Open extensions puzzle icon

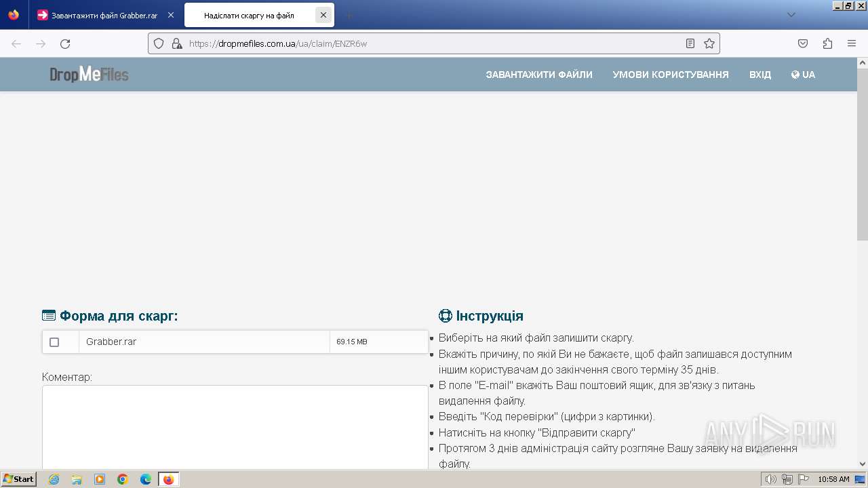pos(827,43)
